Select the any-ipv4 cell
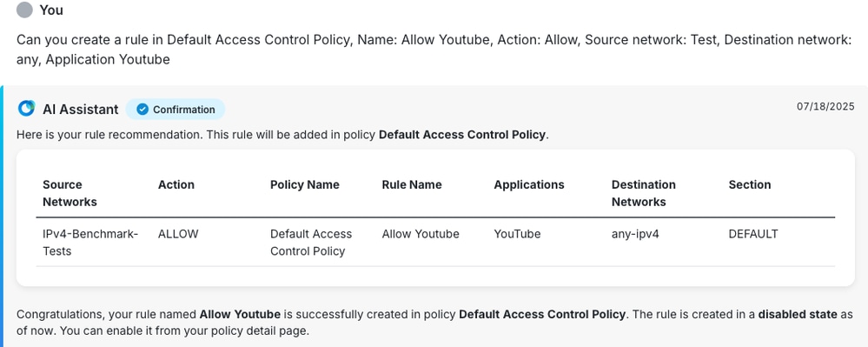868x347 pixels. (x=635, y=235)
